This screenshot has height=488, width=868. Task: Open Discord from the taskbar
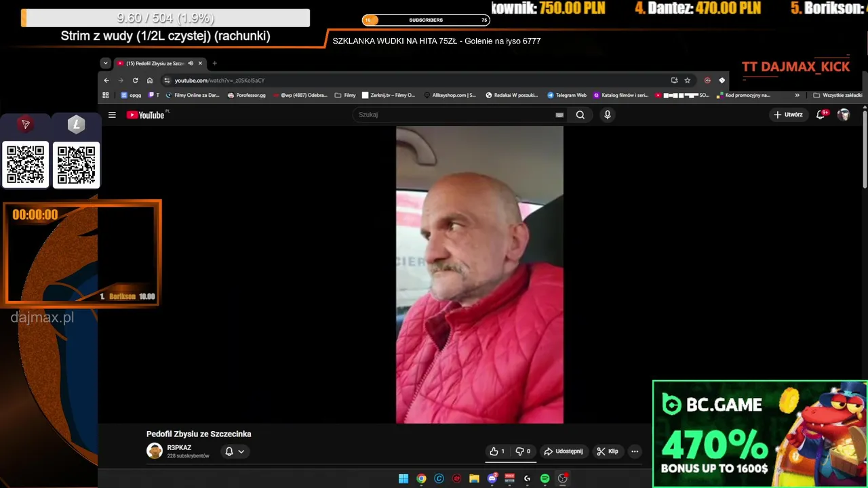[492, 479]
